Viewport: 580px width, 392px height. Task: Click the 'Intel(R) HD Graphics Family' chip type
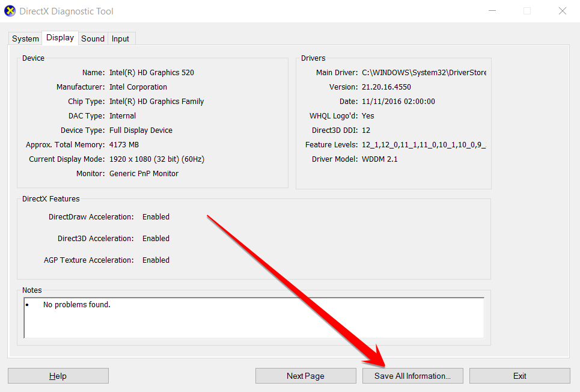coord(156,102)
